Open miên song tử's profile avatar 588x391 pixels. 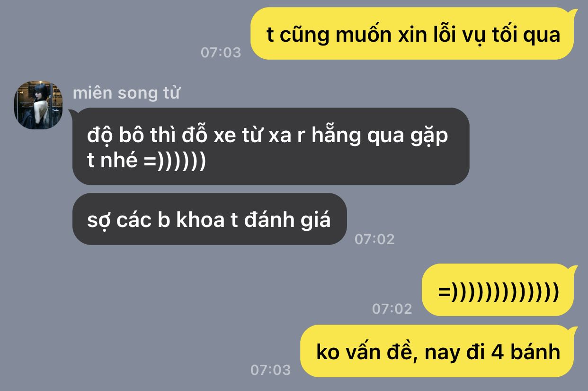point(38,105)
